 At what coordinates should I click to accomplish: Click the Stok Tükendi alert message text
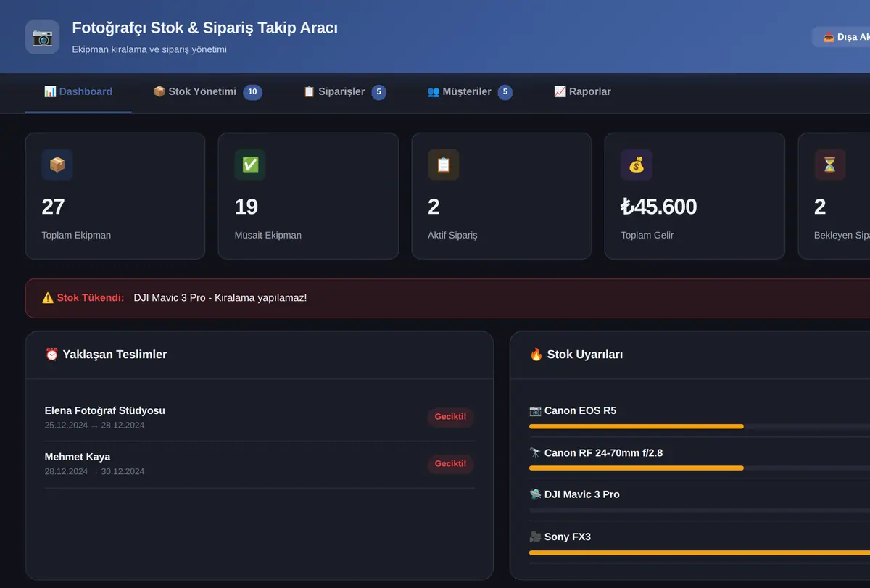point(220,298)
